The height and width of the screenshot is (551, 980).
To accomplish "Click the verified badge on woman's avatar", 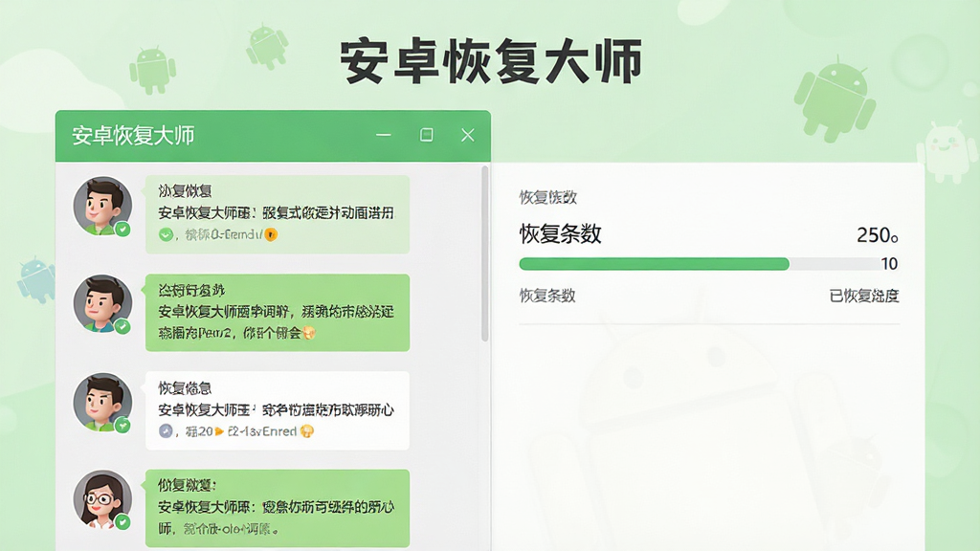I will (x=122, y=521).
